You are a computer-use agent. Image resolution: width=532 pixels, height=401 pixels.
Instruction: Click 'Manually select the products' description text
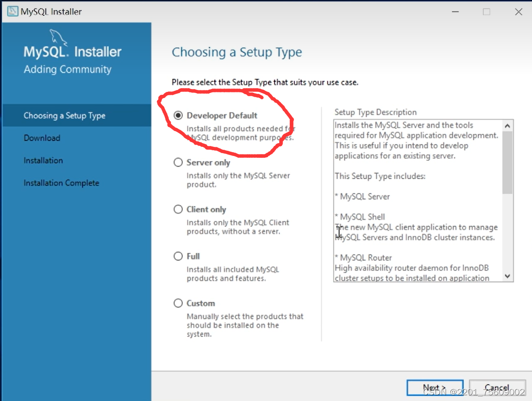click(245, 325)
